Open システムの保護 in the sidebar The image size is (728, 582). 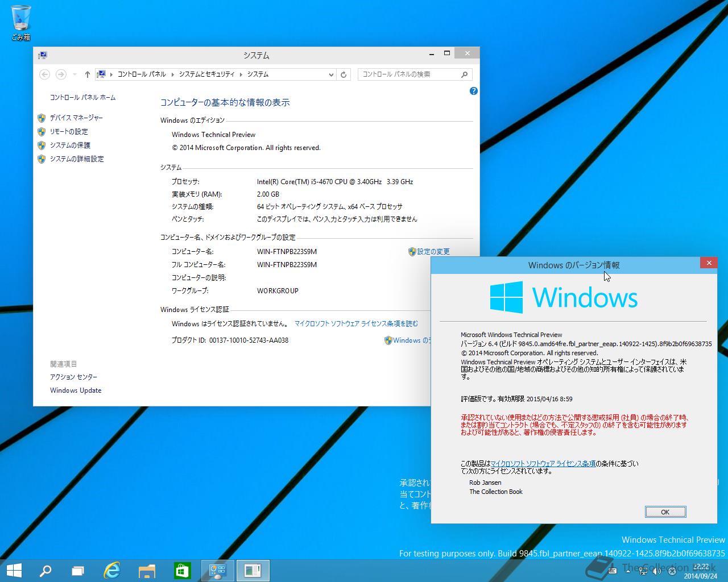click(70, 145)
